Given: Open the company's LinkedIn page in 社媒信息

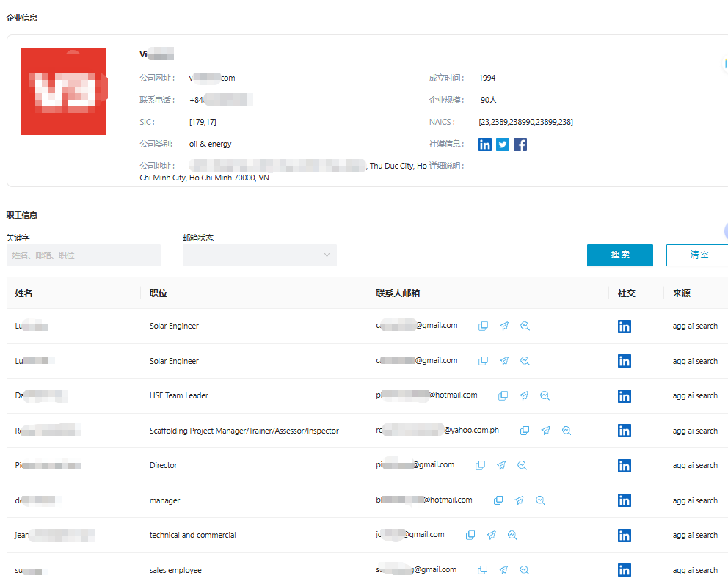Looking at the screenshot, I should 485,145.
